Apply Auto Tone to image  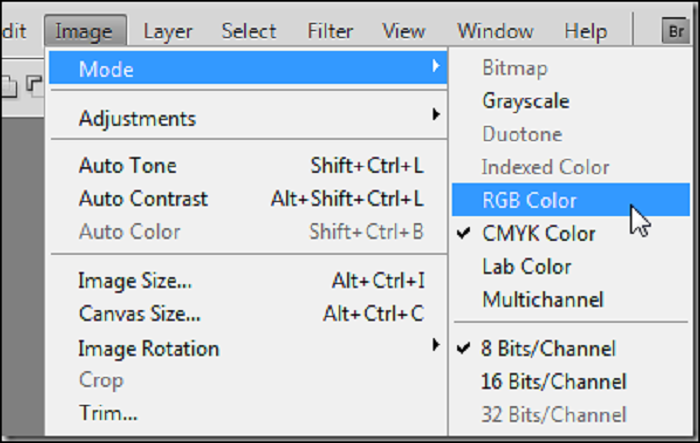pyautogui.click(x=127, y=166)
